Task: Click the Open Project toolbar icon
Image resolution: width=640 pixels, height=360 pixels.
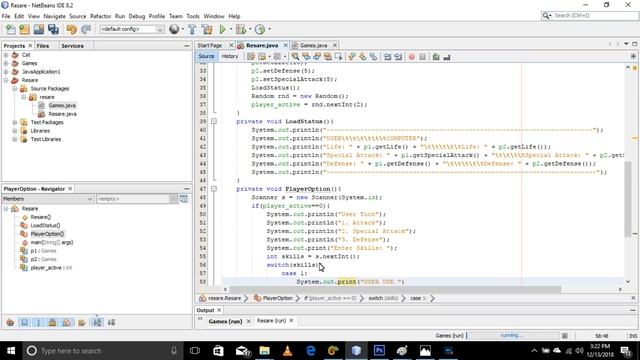Action: 39,29
